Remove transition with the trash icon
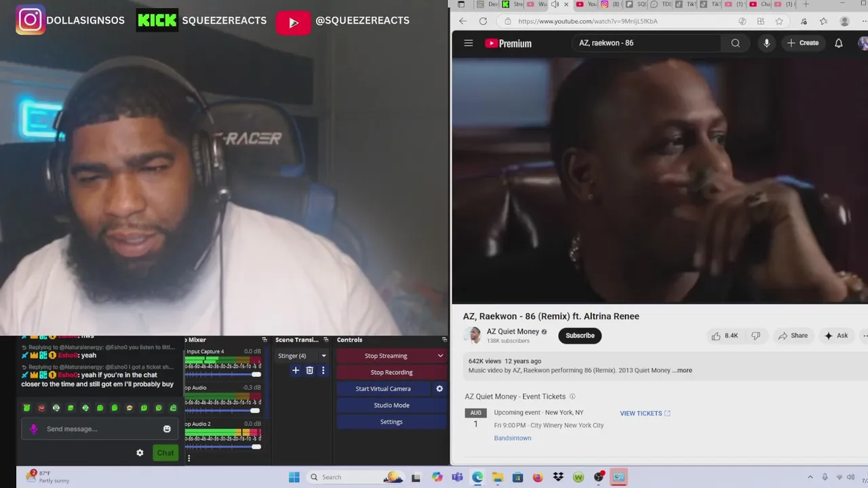The width and height of the screenshot is (868, 488). [x=309, y=370]
